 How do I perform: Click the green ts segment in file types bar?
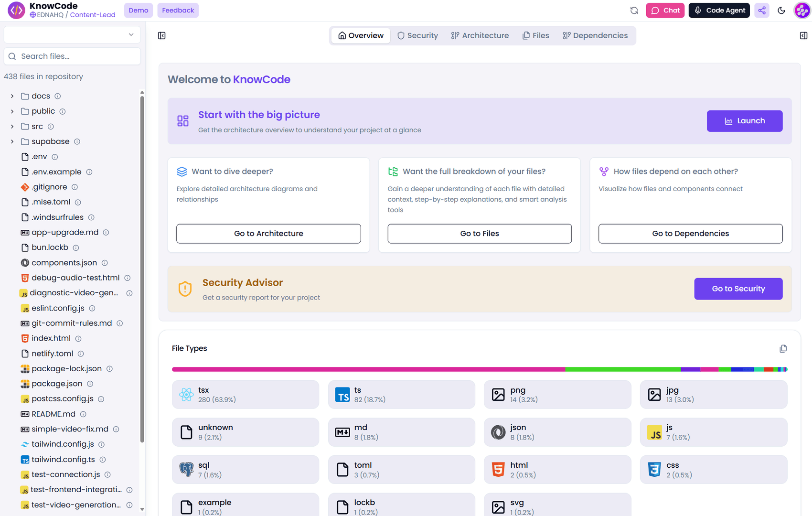coord(622,369)
